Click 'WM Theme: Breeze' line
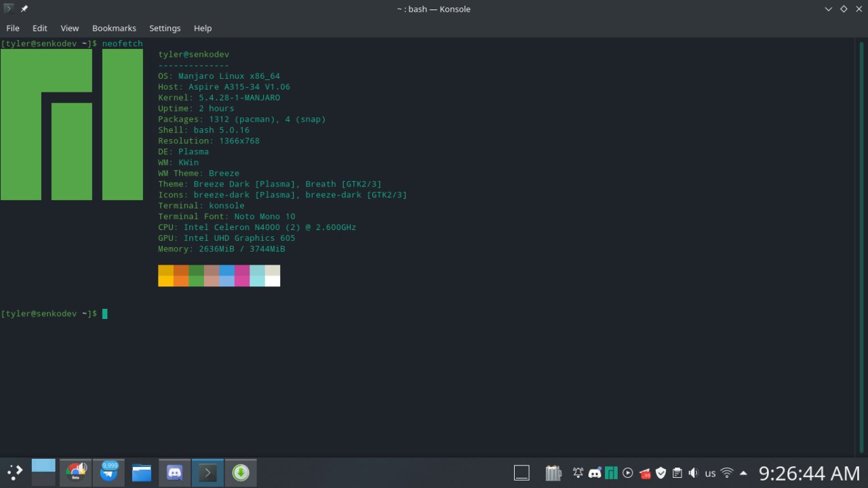Screen dimensions: 868x488 pos(199,174)
